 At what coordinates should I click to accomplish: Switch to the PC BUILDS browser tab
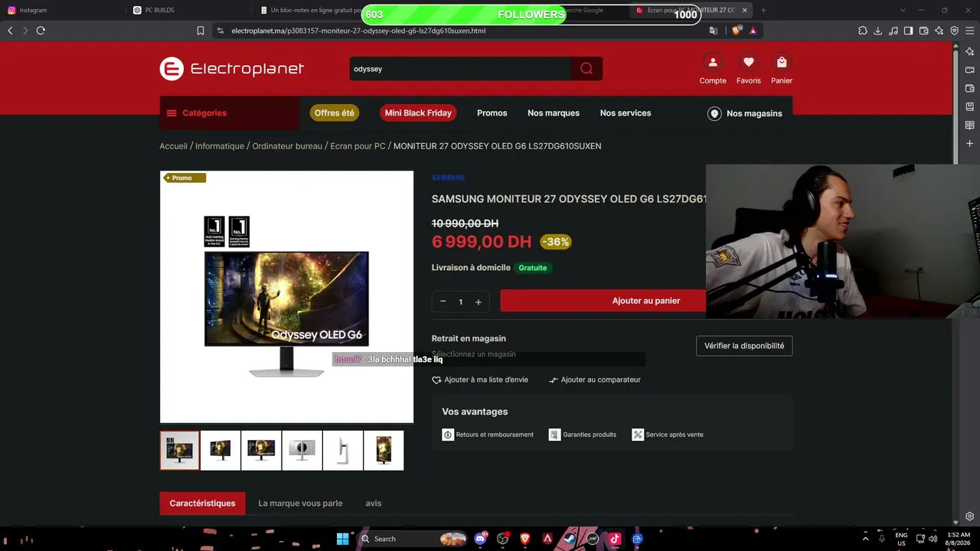tap(189, 10)
